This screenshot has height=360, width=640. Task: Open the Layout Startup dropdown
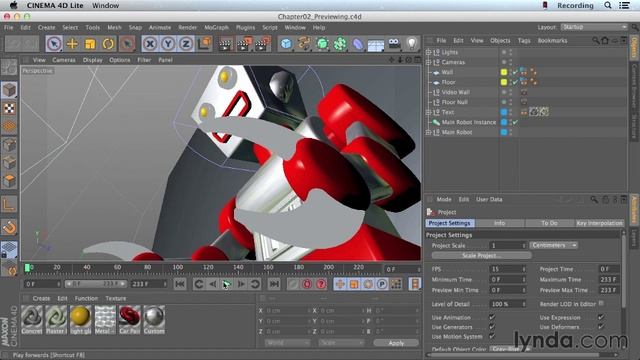(594, 27)
